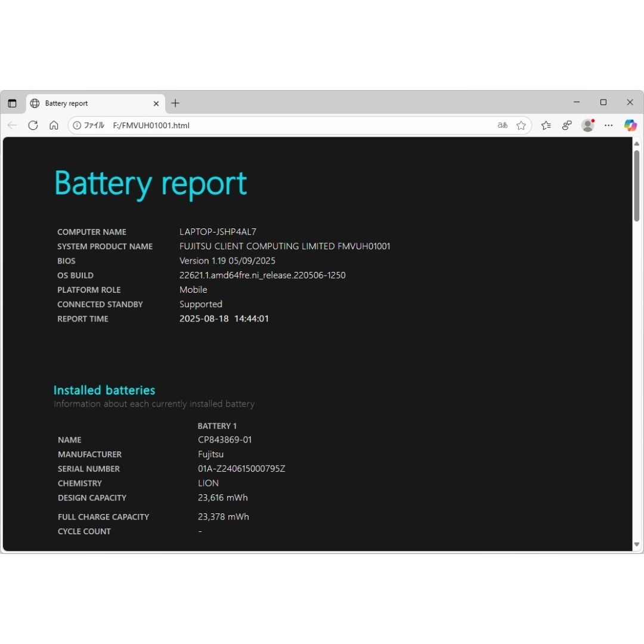This screenshot has width=644, height=644.
Task: Select the computer name LAPTOP-JSHP4AL7
Action: (218, 231)
